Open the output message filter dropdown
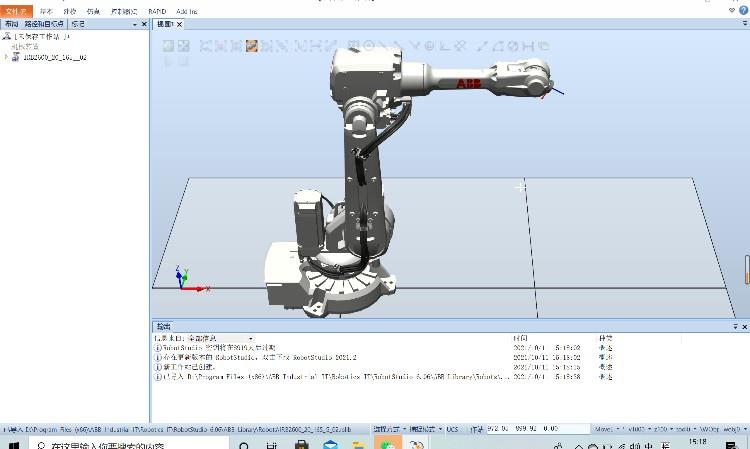Viewport: 750px width, 449px height. 250,338
